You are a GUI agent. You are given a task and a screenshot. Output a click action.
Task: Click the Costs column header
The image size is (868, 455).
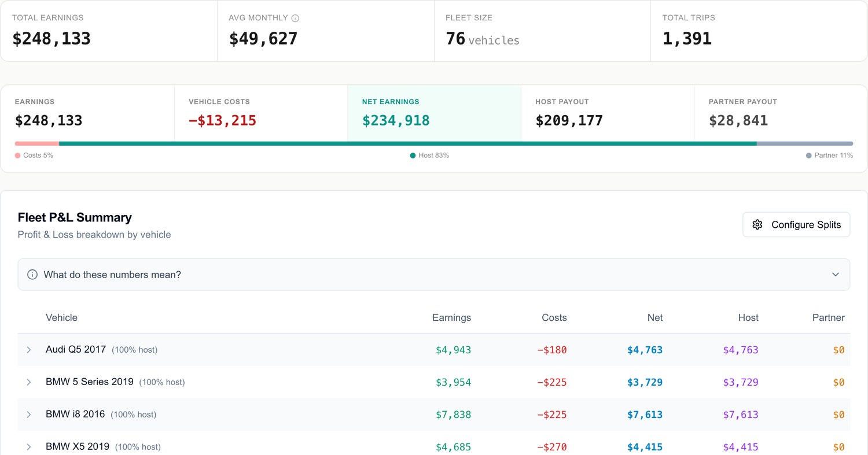point(554,317)
